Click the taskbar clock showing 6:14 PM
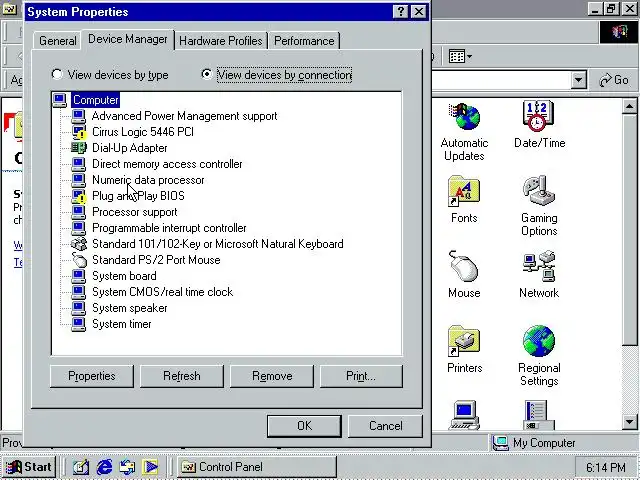Viewport: 640px width, 480px height. click(x=605, y=467)
